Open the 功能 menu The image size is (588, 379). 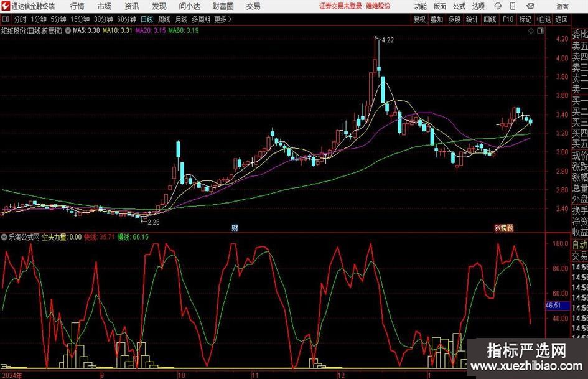(x=421, y=6)
